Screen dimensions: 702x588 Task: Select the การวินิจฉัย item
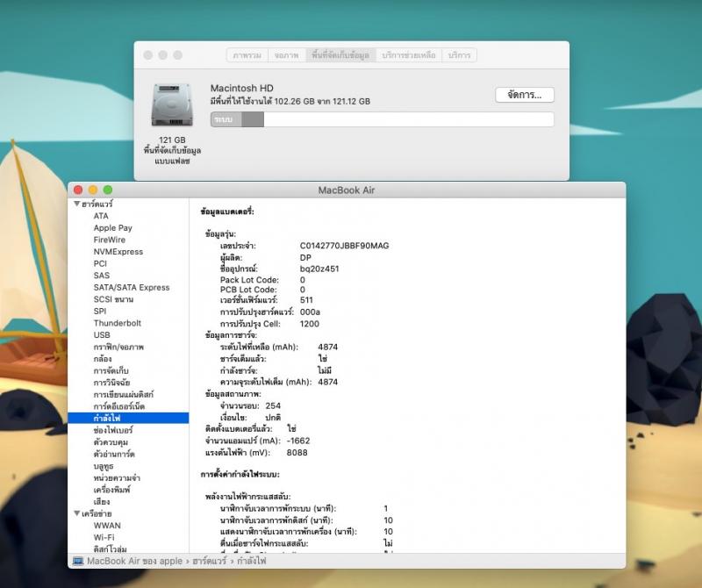(x=112, y=383)
